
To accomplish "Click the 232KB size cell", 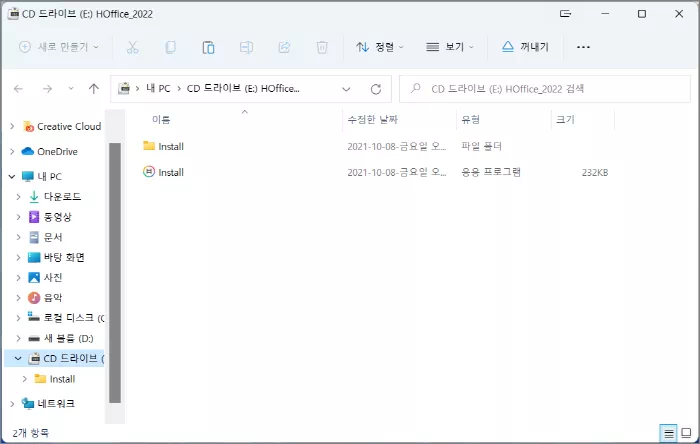I will pyautogui.click(x=595, y=172).
